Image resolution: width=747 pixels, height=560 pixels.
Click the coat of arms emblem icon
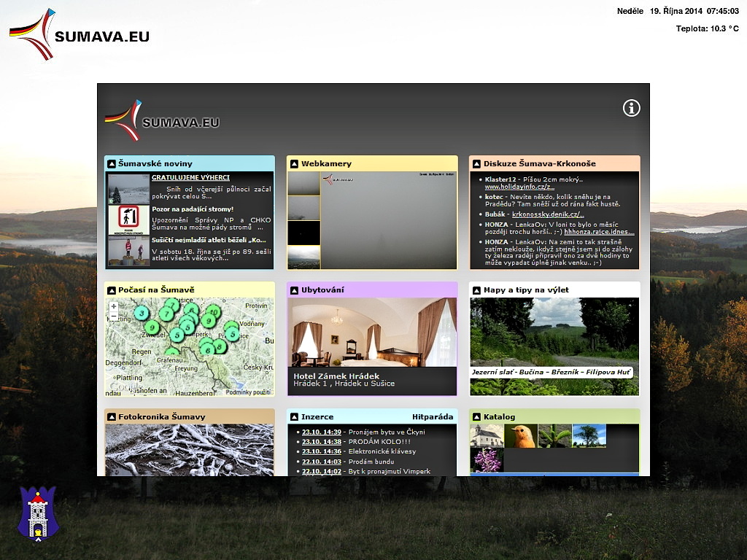coord(36,513)
